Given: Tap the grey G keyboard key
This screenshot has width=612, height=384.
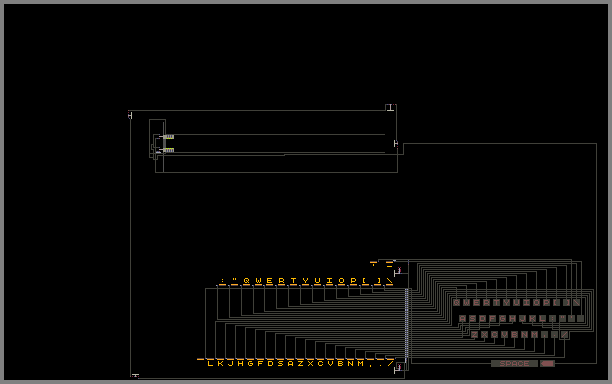Looking at the screenshot, I should (x=502, y=318).
